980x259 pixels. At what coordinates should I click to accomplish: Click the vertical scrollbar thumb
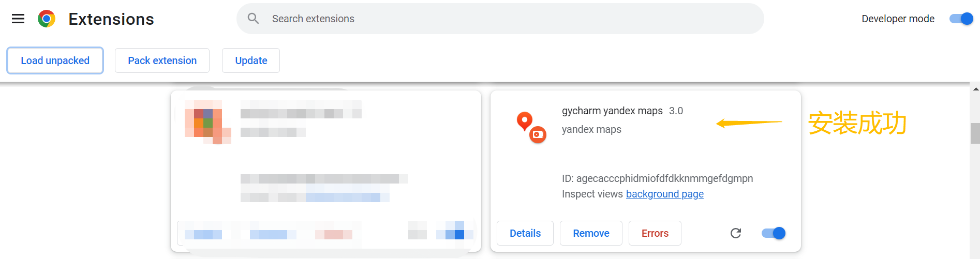tap(975, 133)
